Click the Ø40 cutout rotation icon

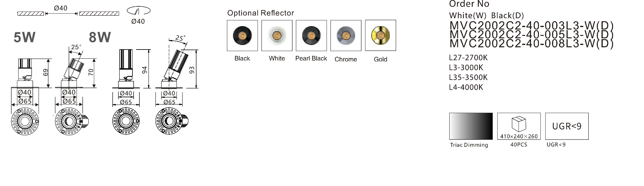click(139, 11)
